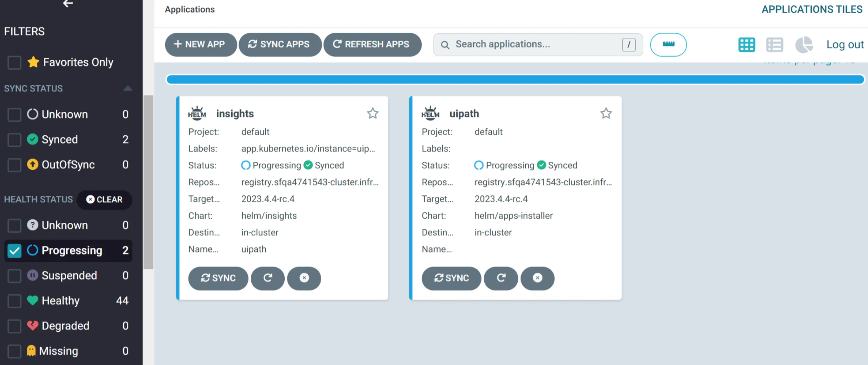Refresh the uipath application
Image resolution: width=868 pixels, height=365 pixels.
(x=501, y=278)
